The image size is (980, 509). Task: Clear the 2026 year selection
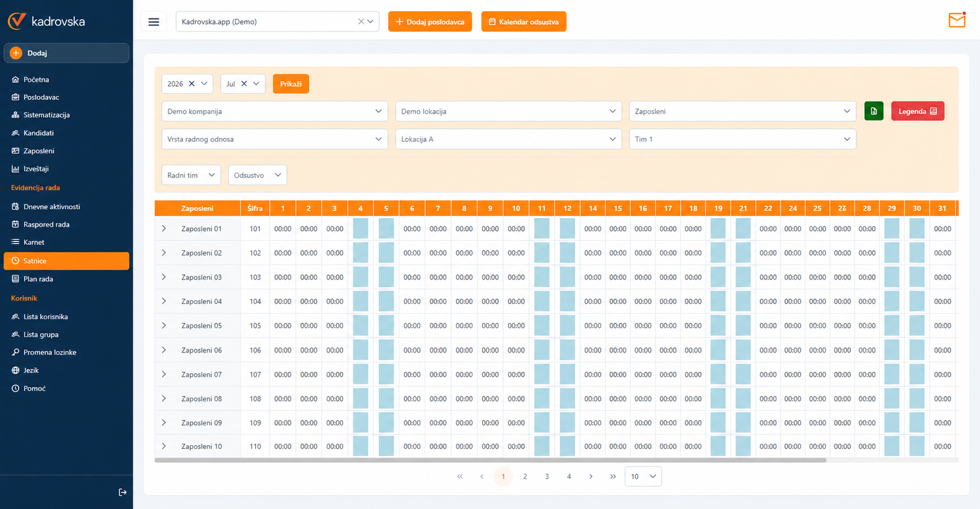[191, 83]
